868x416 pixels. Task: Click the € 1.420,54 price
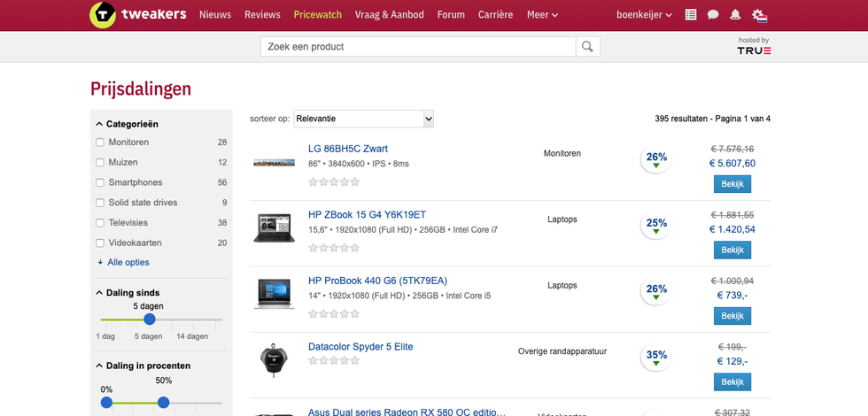coord(732,229)
